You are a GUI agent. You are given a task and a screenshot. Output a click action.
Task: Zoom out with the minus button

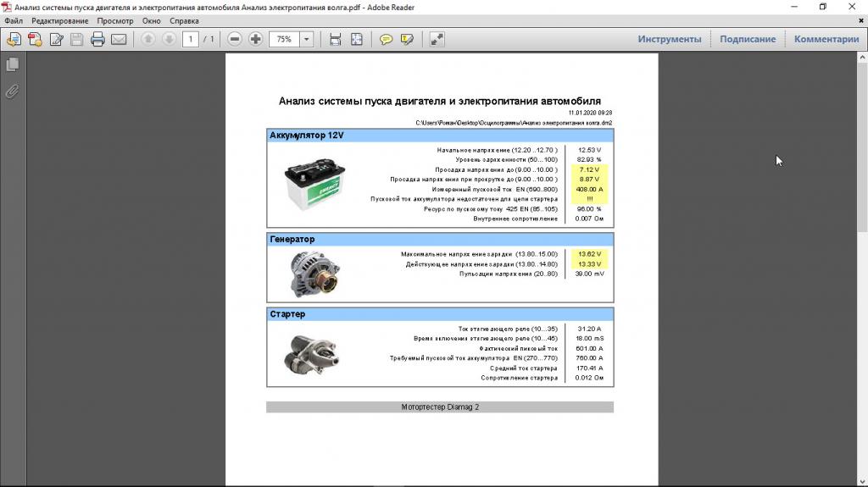(235, 39)
